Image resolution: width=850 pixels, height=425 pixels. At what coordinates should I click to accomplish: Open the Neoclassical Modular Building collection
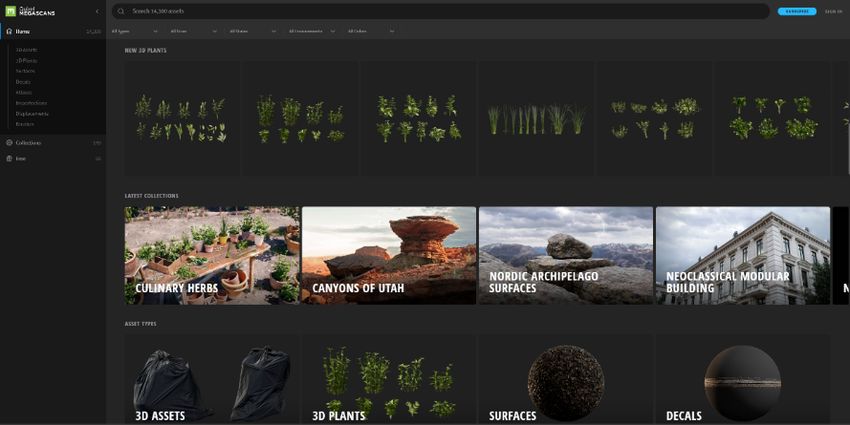click(743, 255)
